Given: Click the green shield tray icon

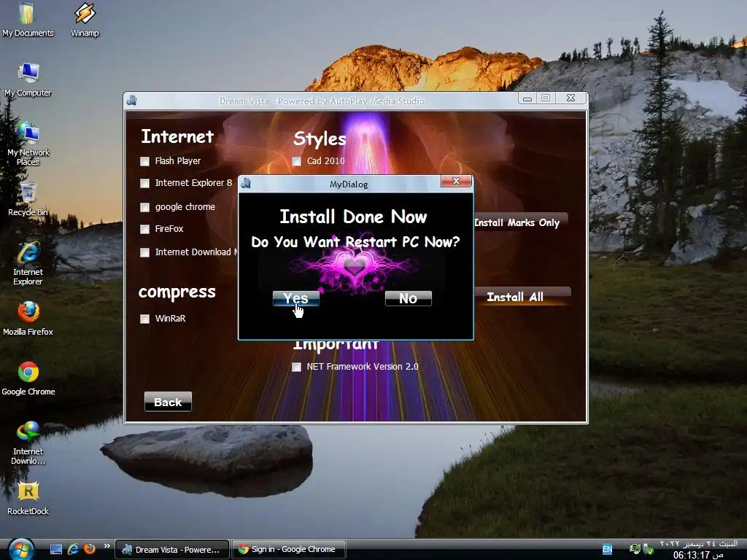Looking at the screenshot, I should tap(648, 550).
